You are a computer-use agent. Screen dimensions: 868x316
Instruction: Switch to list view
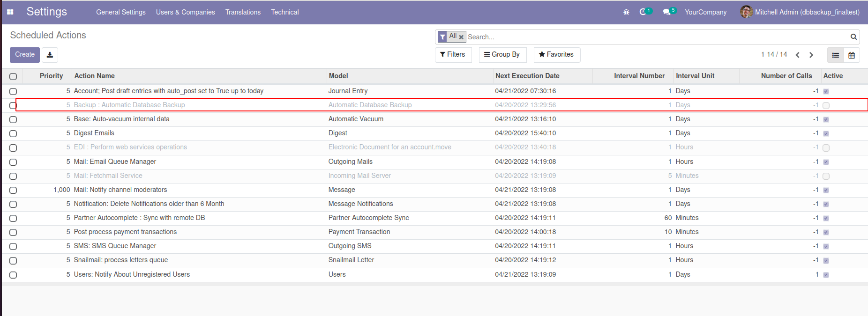point(835,55)
